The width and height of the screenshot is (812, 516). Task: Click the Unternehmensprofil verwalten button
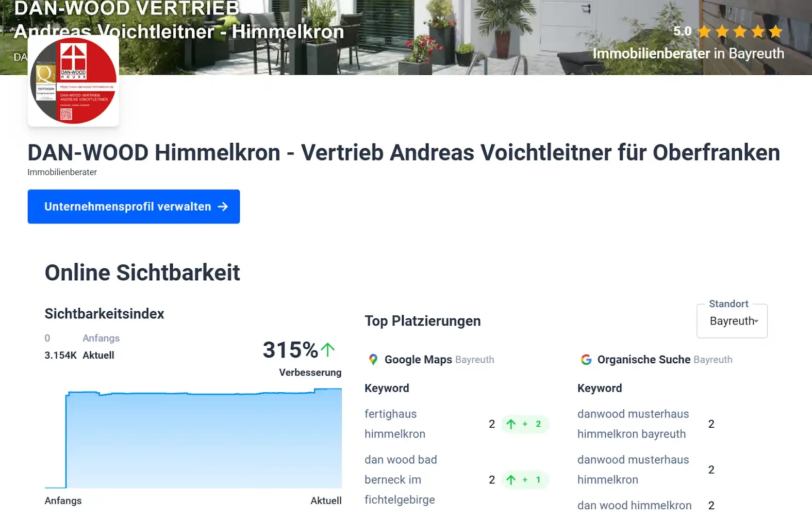click(x=134, y=206)
